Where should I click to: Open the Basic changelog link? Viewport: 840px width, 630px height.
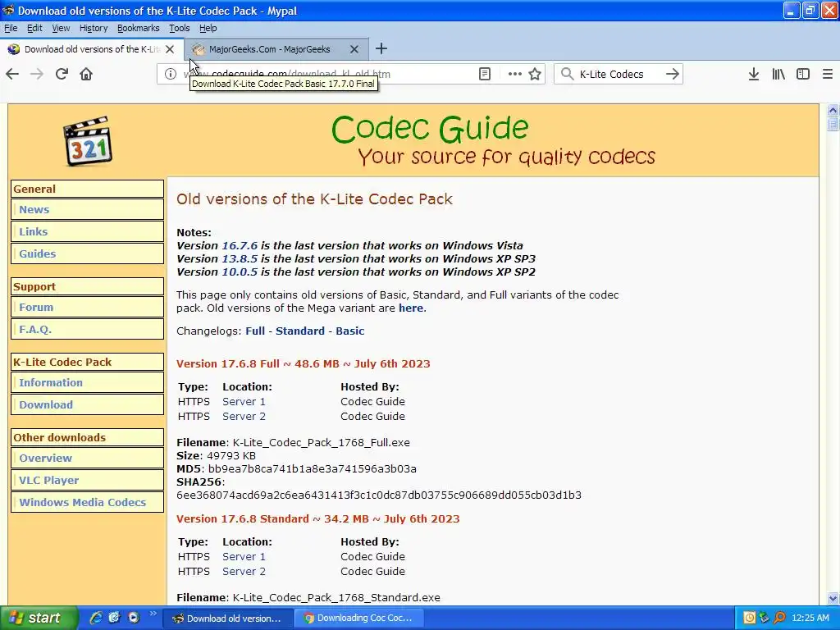click(x=349, y=331)
